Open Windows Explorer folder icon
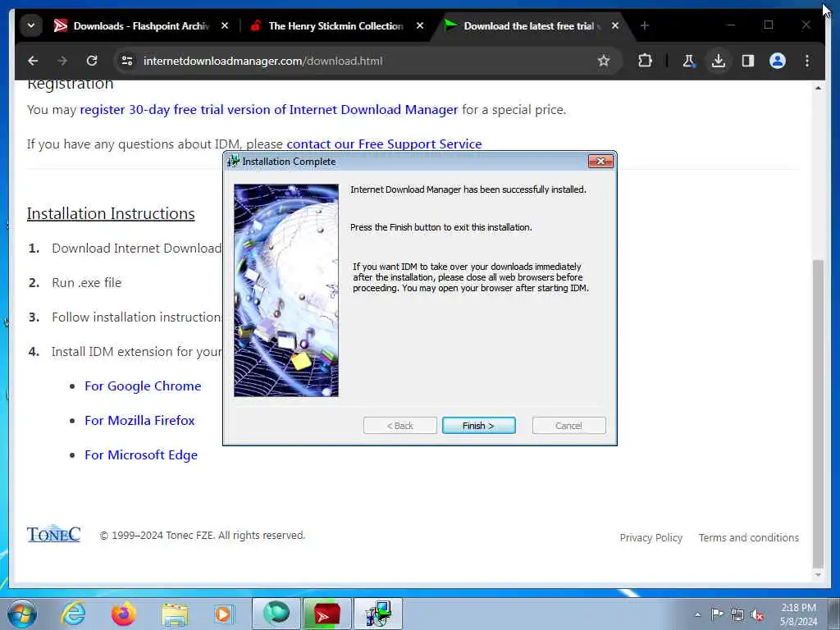 click(175, 614)
